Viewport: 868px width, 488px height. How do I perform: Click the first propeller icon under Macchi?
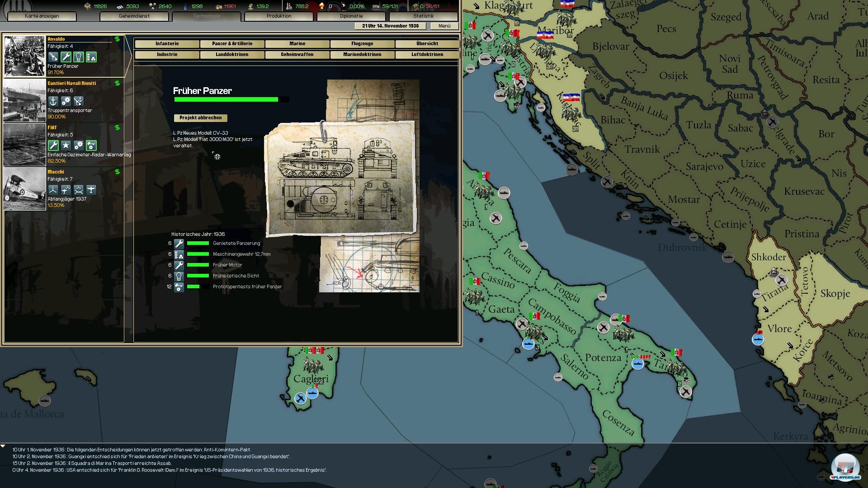(x=53, y=190)
